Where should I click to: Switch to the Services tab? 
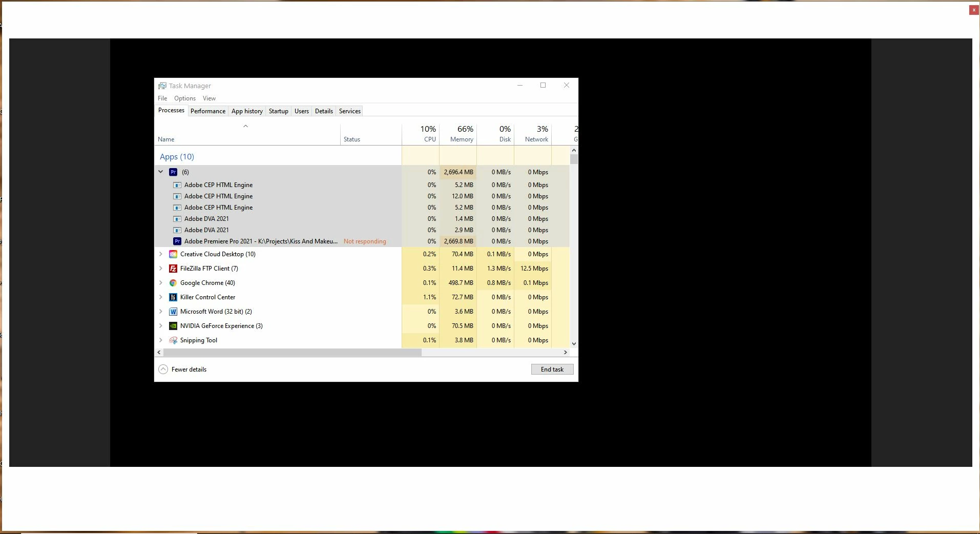[350, 111]
